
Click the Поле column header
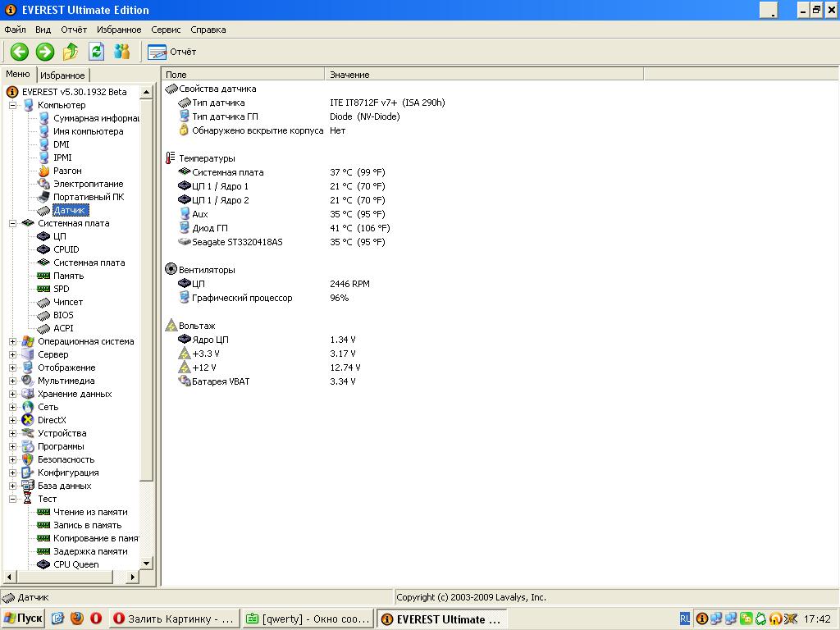pyautogui.click(x=243, y=75)
